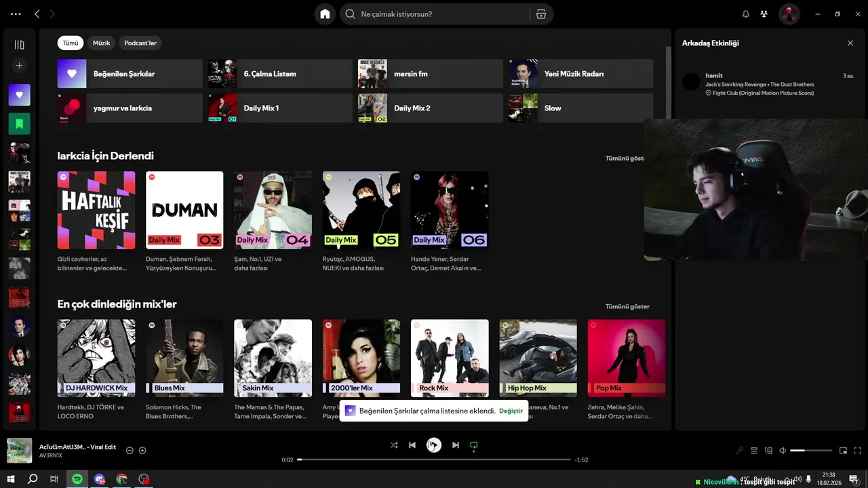Open Beğenilen Şarkılar shortcut tile
The height and width of the screenshot is (488, 868).
click(x=130, y=74)
